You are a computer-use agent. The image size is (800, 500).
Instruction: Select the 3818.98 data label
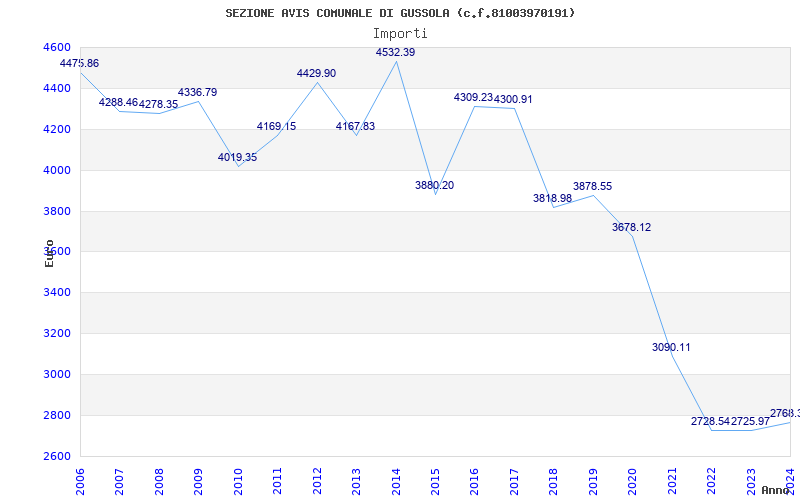[553, 198]
